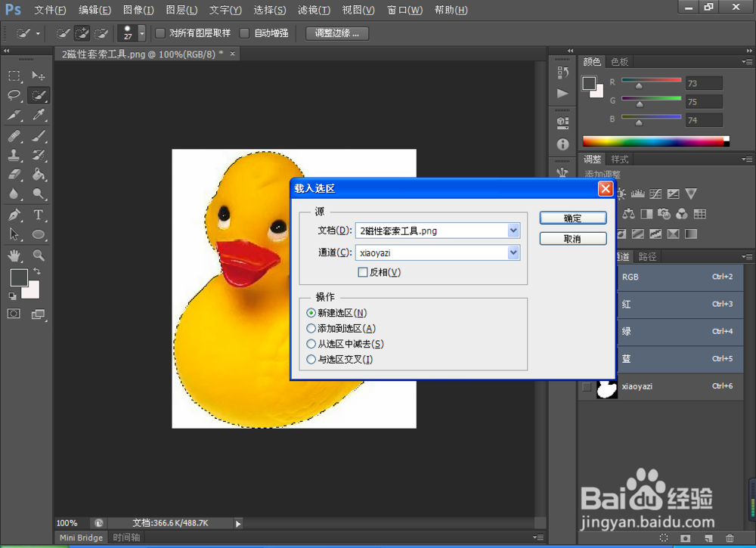
Task: Select 与选区交叉(I) radio option
Action: pyautogui.click(x=311, y=359)
